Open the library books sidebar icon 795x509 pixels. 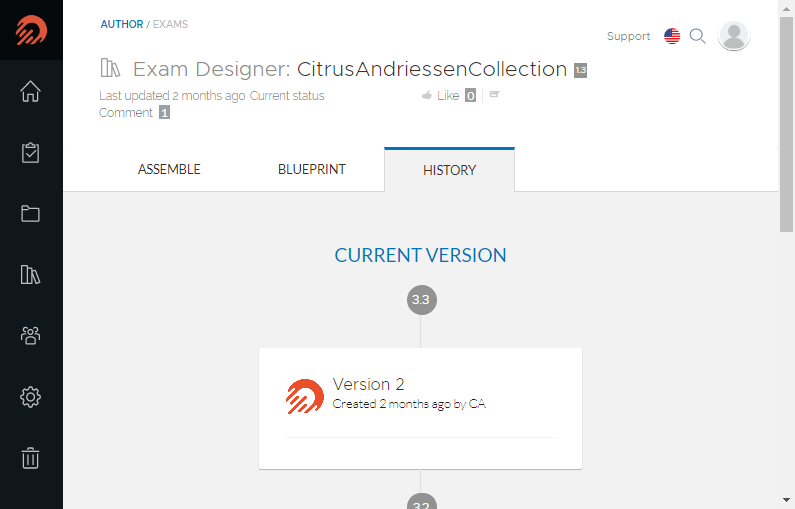click(30, 275)
